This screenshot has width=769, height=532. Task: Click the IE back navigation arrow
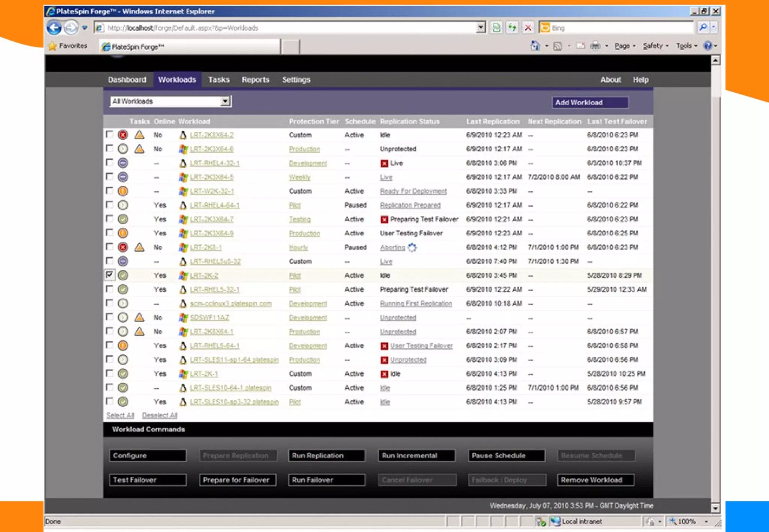pyautogui.click(x=54, y=27)
